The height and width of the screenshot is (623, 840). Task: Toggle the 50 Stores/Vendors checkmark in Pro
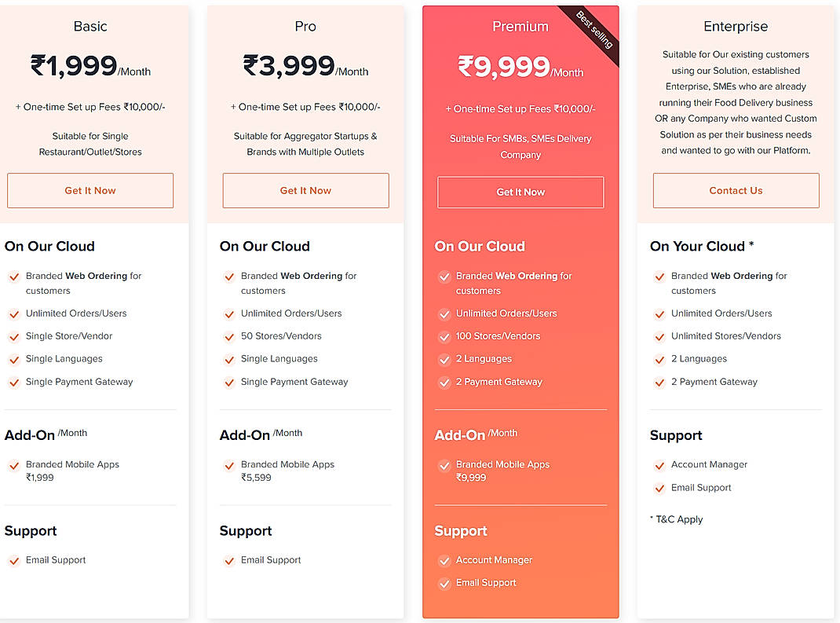pyautogui.click(x=228, y=335)
